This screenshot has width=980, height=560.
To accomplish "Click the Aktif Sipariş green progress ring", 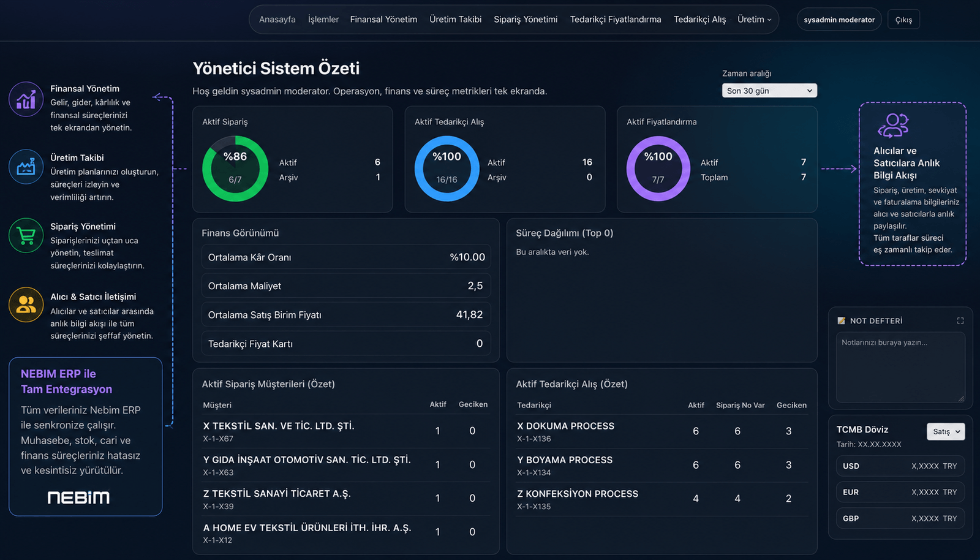I will (235, 168).
